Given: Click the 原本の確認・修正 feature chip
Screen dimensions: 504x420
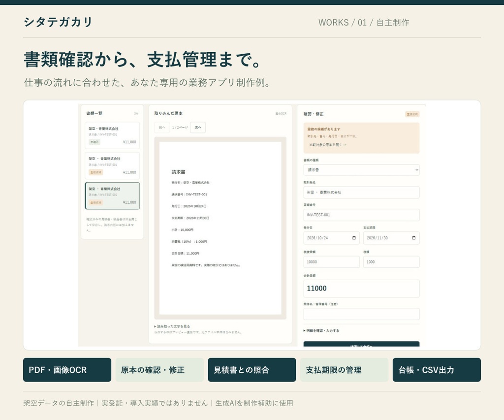Looking at the screenshot, I should click(x=159, y=370).
